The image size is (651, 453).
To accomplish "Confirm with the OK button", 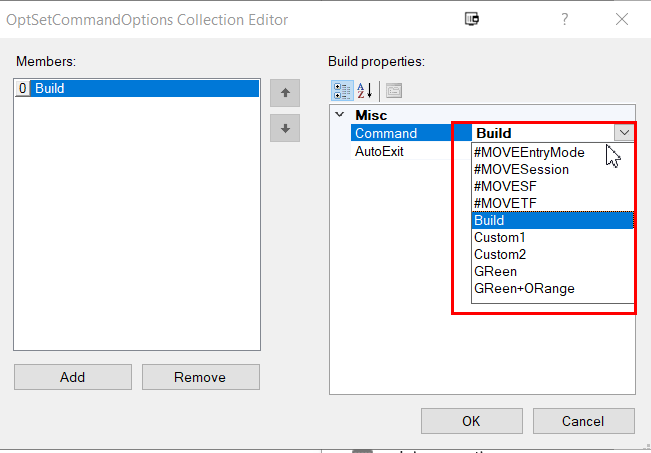I will 471,421.
